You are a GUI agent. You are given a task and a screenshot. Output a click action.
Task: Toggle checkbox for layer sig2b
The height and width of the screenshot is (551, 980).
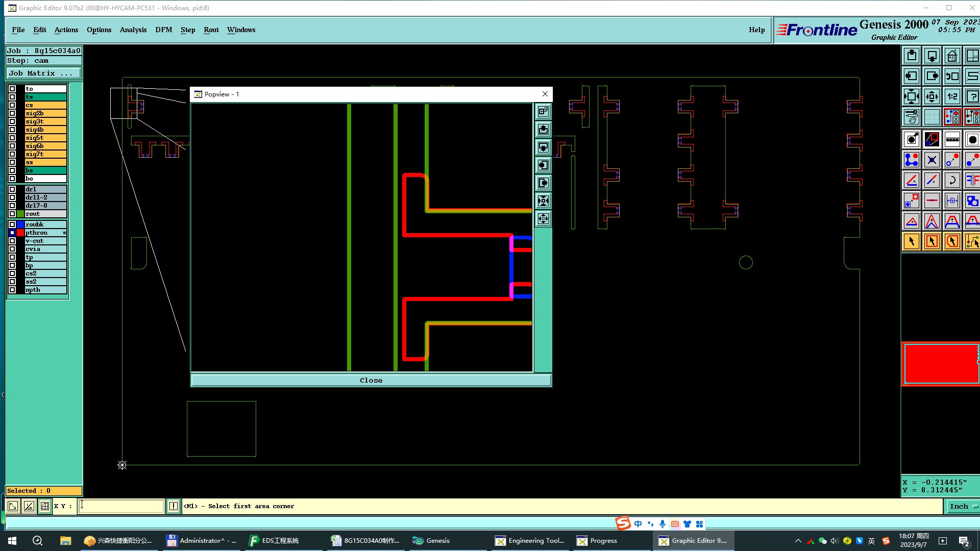12,113
